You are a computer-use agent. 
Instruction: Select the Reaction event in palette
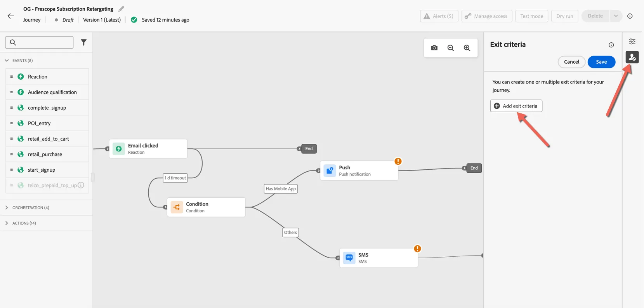tap(47, 77)
